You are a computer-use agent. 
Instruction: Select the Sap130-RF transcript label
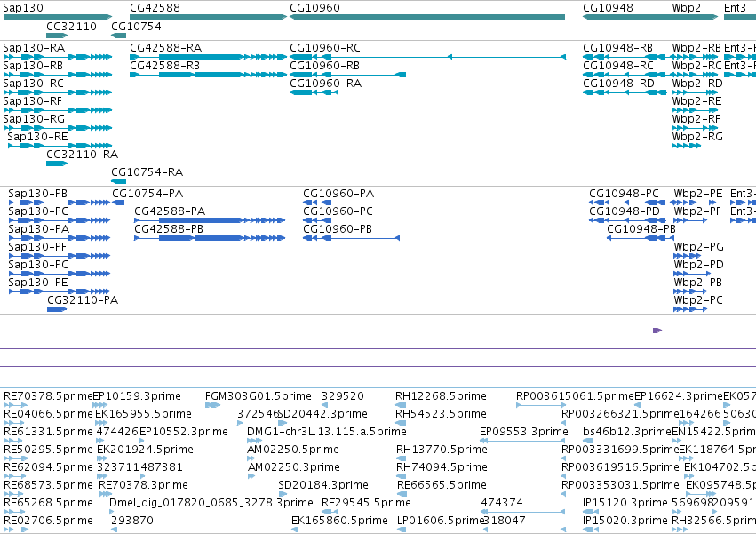tap(32, 101)
